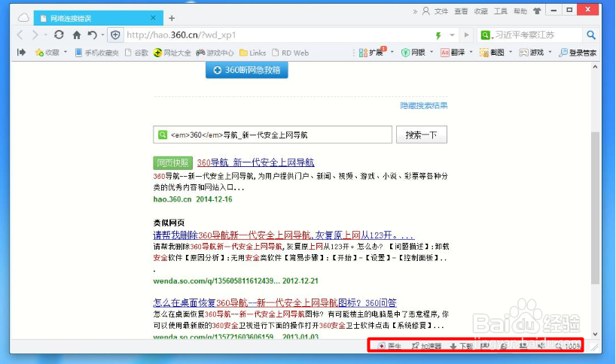616x364 pixels.
Task: Close the 网络连接错误 tab
Action: [x=153, y=17]
